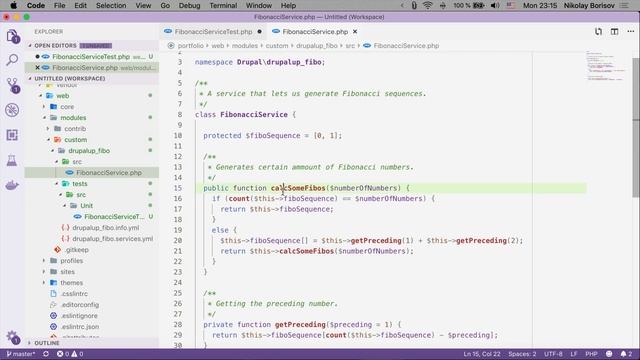Select the FibonacciService.php editor tab
Screen dimensions: 640x360
click(x=315, y=31)
